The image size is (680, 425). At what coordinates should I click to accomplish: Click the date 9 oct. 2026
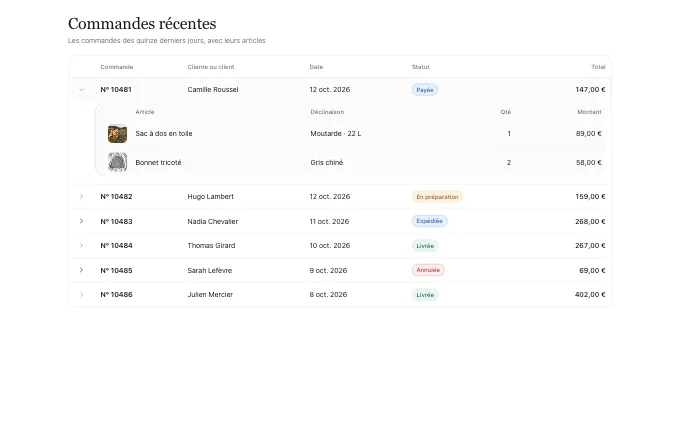click(328, 270)
